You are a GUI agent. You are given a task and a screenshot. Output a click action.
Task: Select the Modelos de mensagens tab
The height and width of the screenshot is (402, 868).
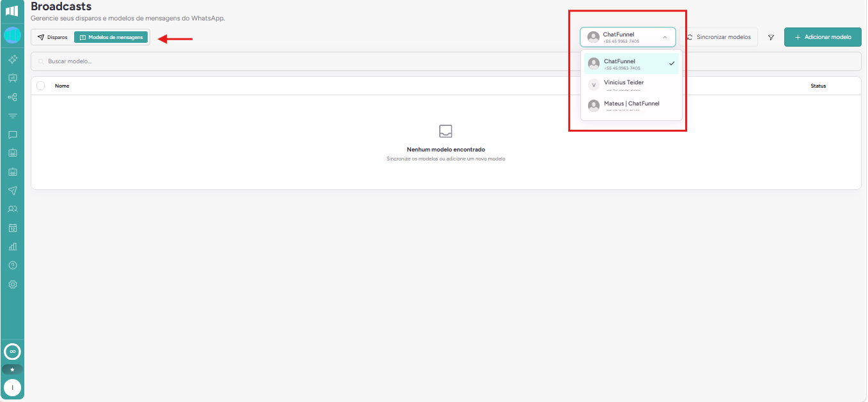111,37
